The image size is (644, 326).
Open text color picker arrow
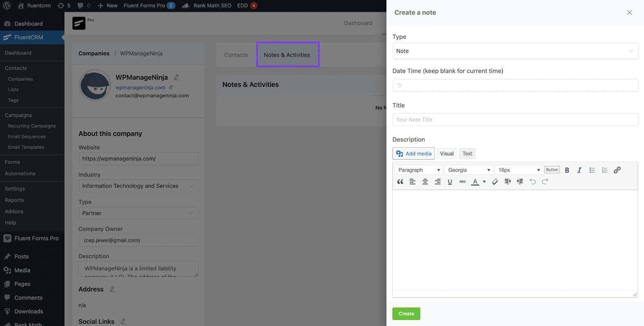click(x=484, y=182)
